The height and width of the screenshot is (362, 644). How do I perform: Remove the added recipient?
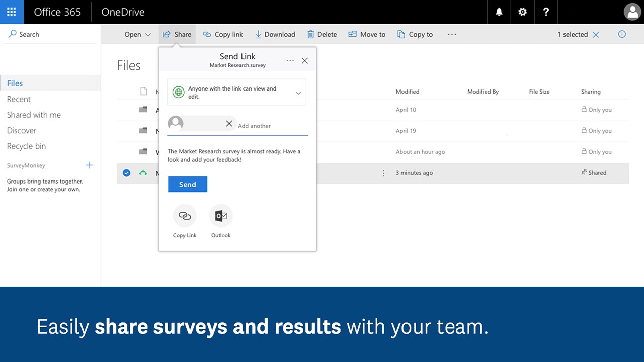pos(229,123)
